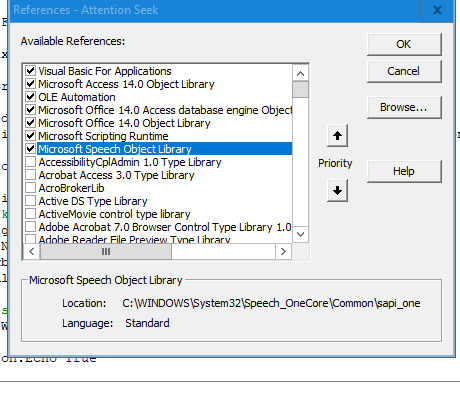
Task: Check Acrobat Access 3.0 Type Library
Action: pos(30,175)
